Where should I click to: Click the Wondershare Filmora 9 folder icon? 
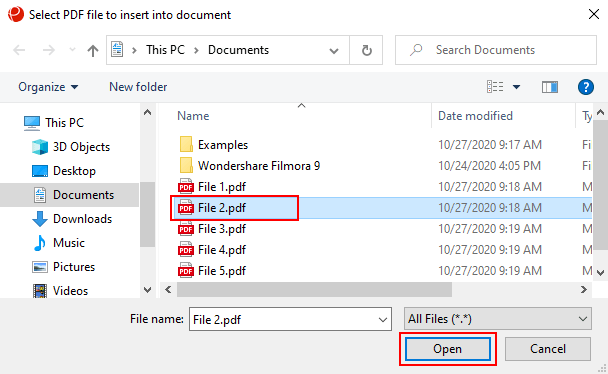click(186, 165)
